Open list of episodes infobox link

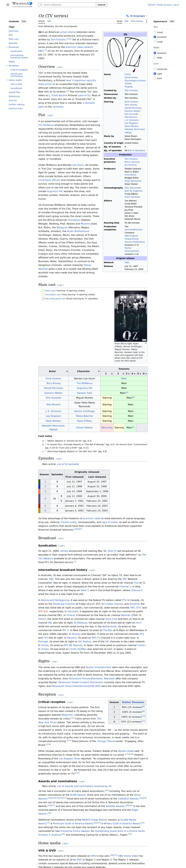pyautogui.click(x=136, y=150)
